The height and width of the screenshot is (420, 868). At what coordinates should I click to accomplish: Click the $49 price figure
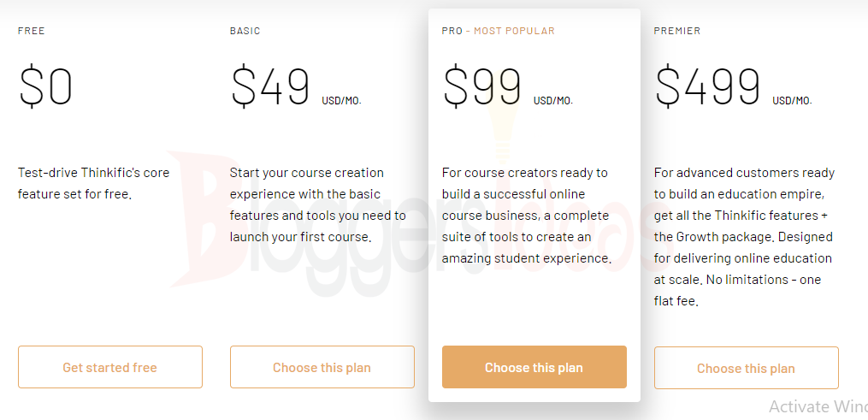click(x=270, y=86)
